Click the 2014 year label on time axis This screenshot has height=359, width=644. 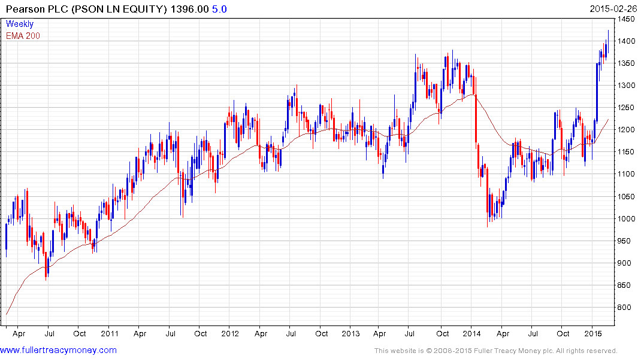click(x=471, y=333)
